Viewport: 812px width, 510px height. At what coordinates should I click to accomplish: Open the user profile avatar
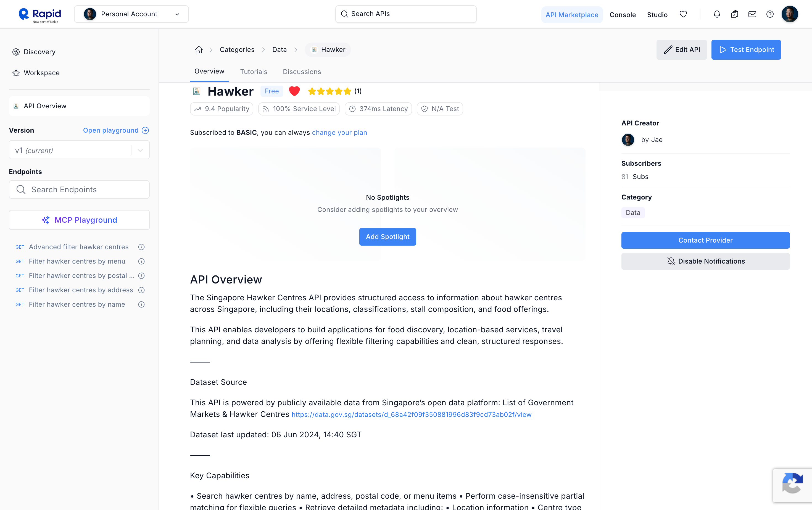[x=789, y=14]
